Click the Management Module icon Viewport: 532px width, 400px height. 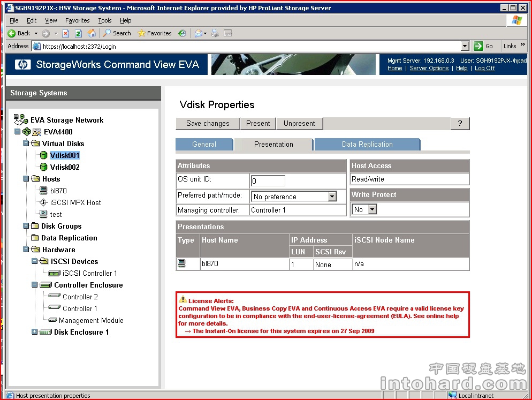[52, 320]
